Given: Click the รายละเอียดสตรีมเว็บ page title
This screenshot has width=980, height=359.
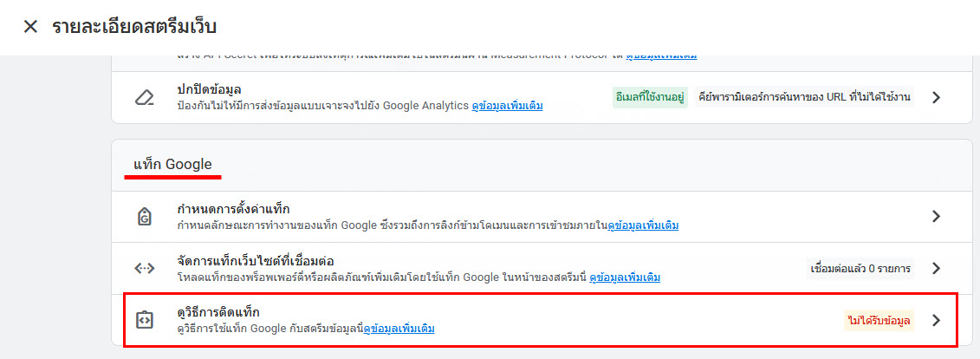Looking at the screenshot, I should tap(134, 27).
